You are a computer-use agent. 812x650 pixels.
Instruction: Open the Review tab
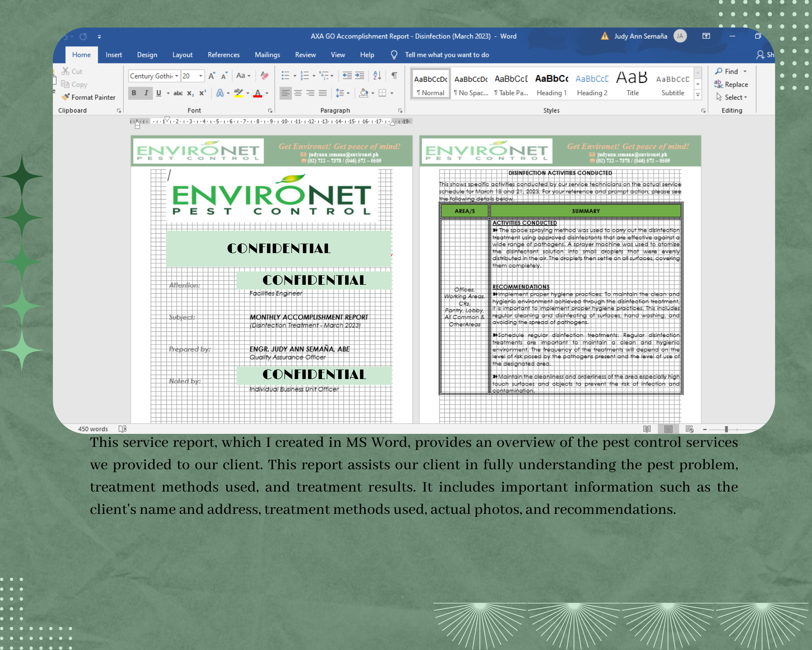[305, 55]
